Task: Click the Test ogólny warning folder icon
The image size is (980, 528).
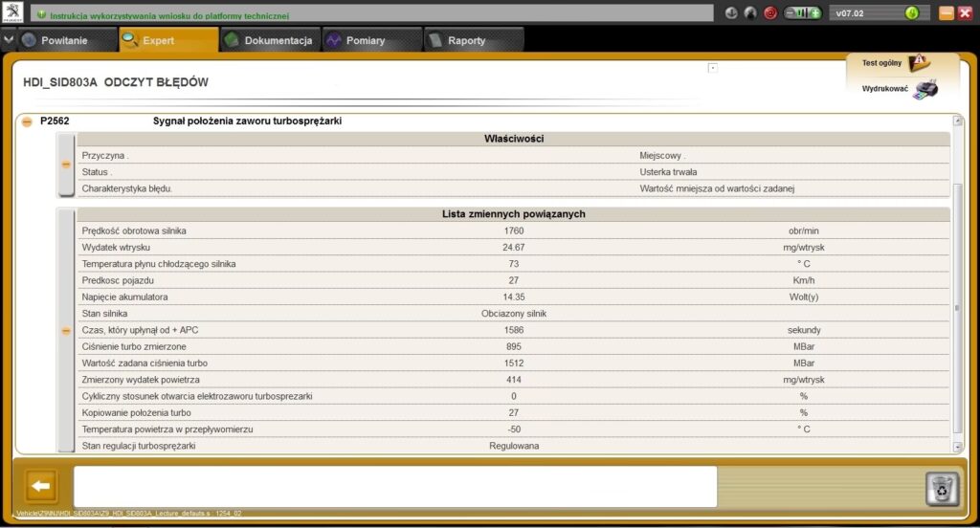Action: tap(918, 63)
